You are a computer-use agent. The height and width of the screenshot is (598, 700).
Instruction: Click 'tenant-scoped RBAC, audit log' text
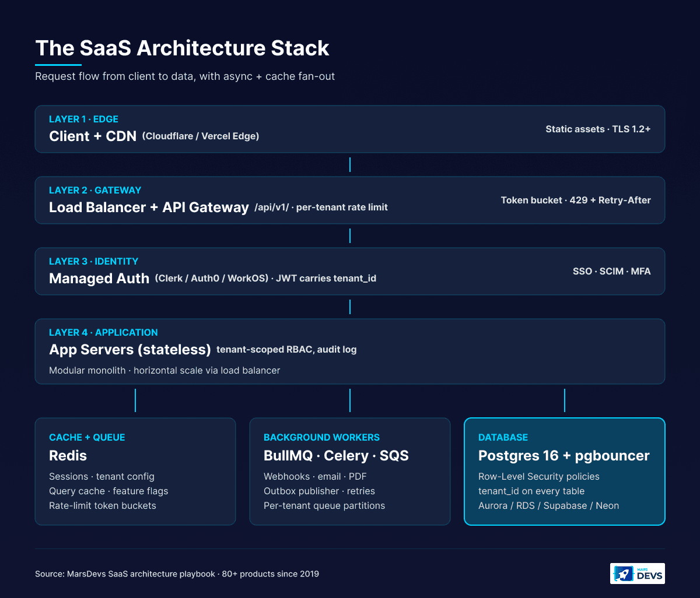[x=286, y=350]
